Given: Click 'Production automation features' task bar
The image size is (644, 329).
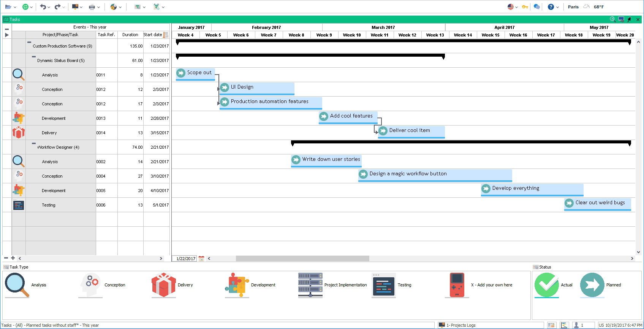Looking at the screenshot, I should coord(271,103).
